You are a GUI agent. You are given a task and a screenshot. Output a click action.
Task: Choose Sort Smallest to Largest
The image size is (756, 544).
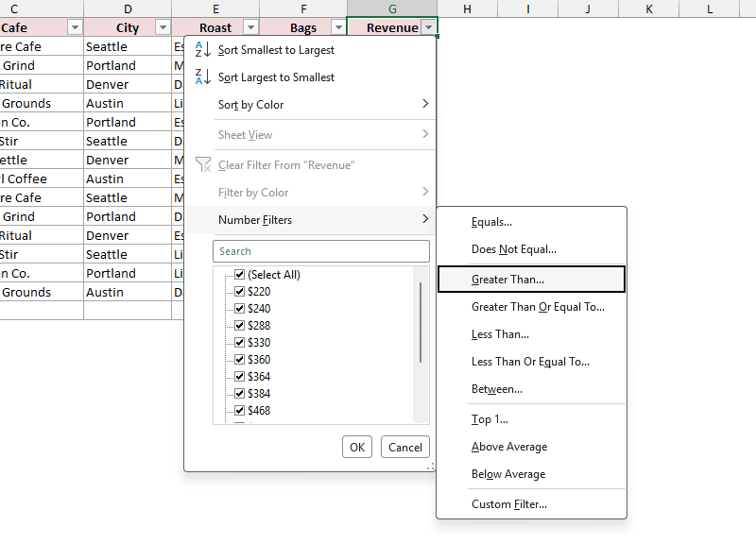pyautogui.click(x=310, y=50)
